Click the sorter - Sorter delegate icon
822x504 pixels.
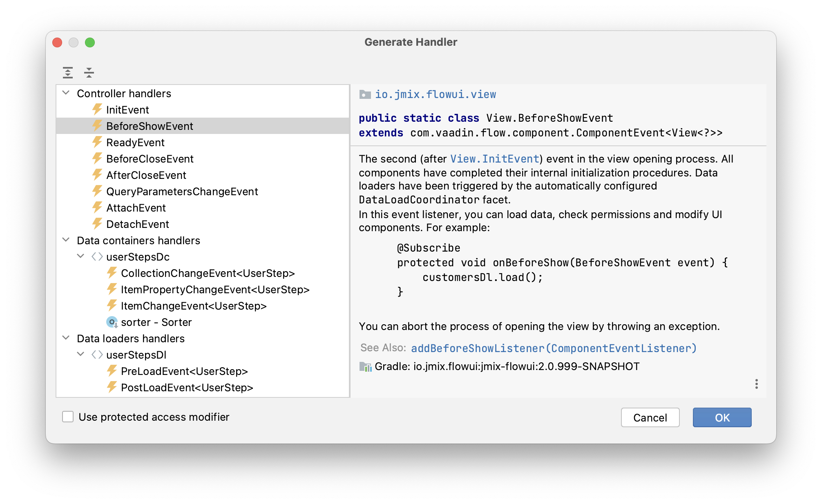[112, 322]
